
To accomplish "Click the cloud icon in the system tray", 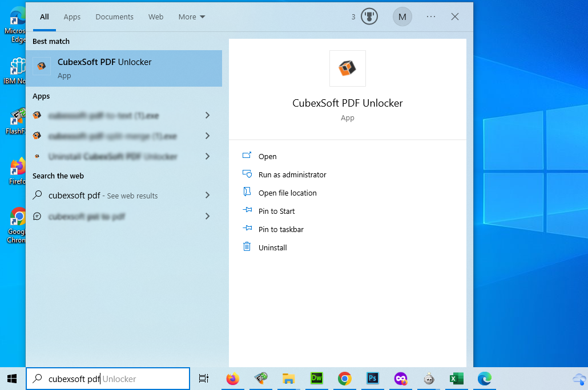I will [x=579, y=379].
